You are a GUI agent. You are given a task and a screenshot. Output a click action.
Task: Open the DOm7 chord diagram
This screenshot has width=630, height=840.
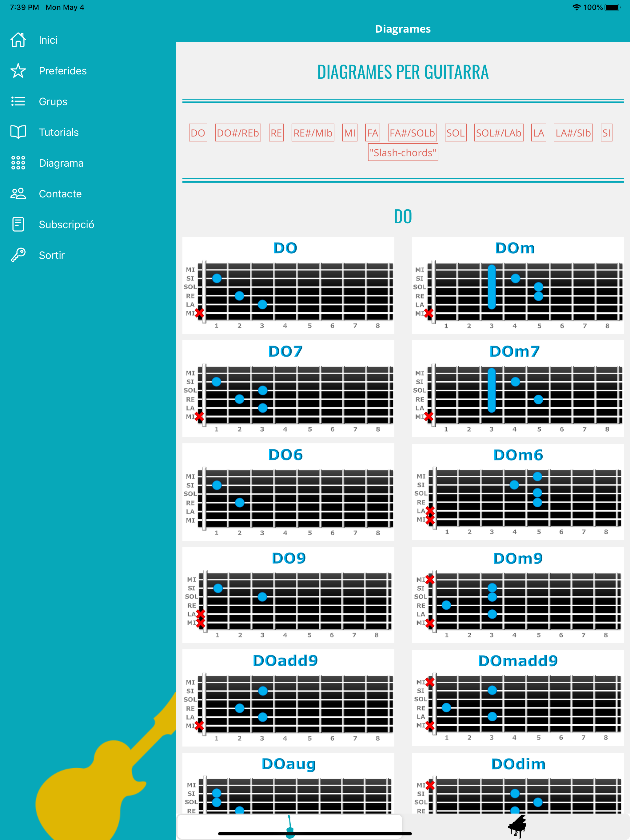(517, 389)
